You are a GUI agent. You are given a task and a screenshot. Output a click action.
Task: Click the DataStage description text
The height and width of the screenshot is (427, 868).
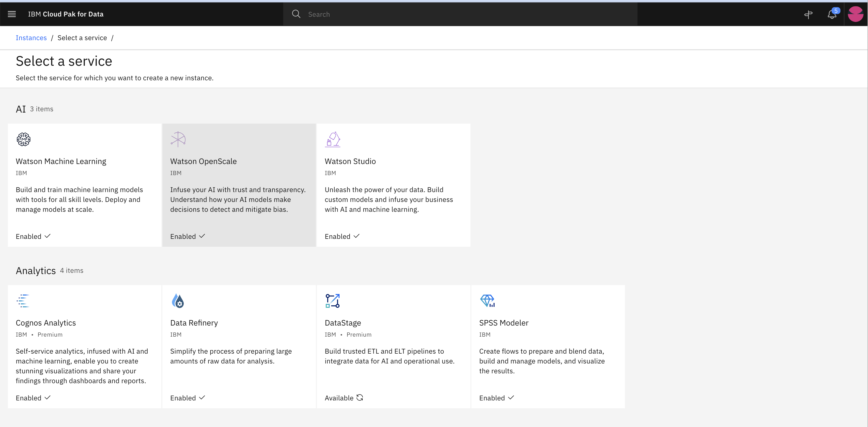click(x=389, y=356)
